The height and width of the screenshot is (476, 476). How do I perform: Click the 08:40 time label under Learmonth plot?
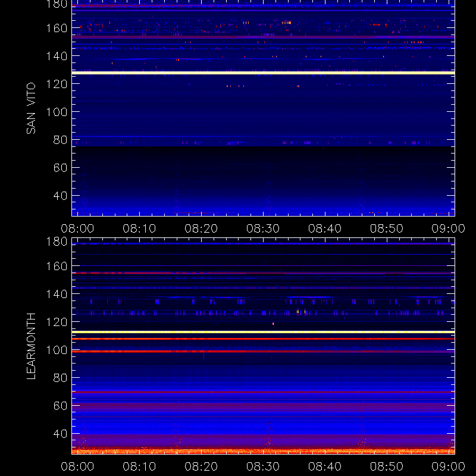point(325,466)
